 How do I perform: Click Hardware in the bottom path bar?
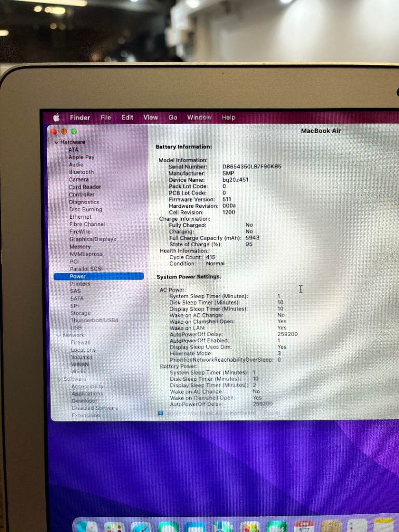243,413
